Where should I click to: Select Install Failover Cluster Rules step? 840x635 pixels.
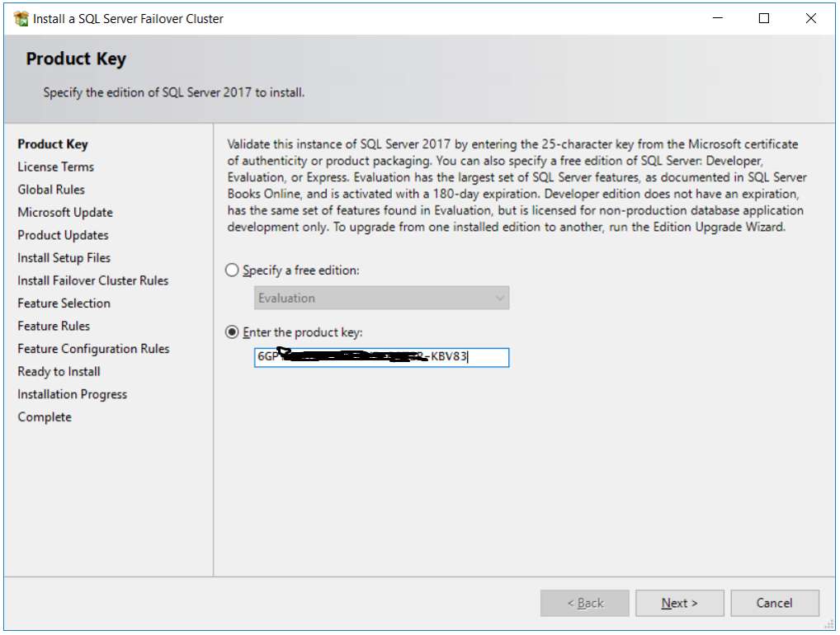tap(92, 280)
